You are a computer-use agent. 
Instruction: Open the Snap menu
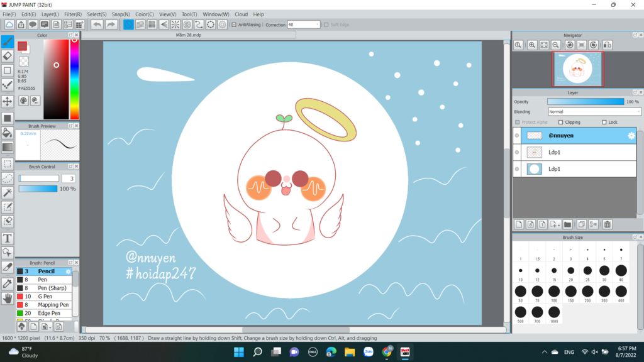[121, 14]
